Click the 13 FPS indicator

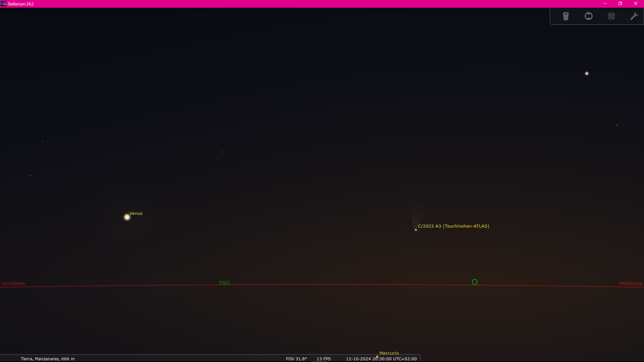point(324,359)
